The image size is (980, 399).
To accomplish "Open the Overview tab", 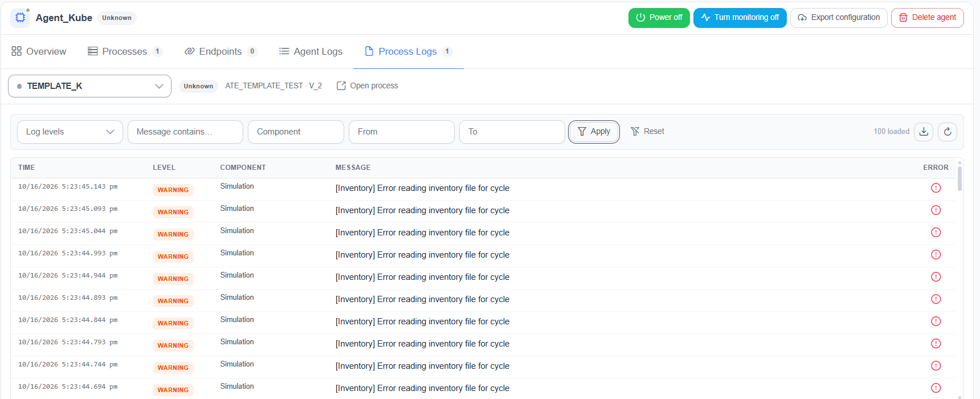I will pyautogui.click(x=39, y=51).
